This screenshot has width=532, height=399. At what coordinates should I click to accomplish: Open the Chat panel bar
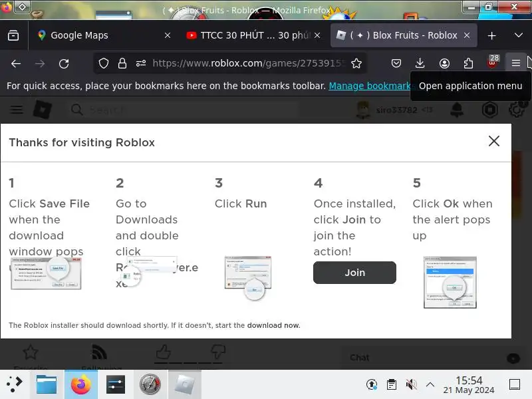point(436,358)
